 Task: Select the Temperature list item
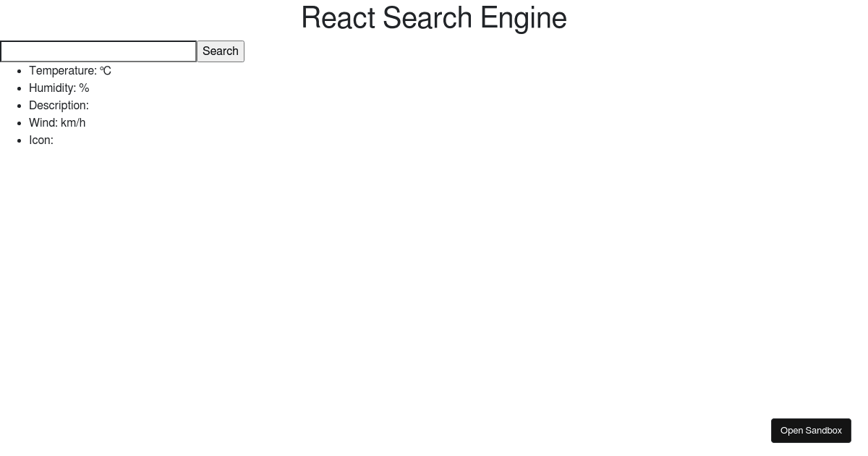(69, 71)
